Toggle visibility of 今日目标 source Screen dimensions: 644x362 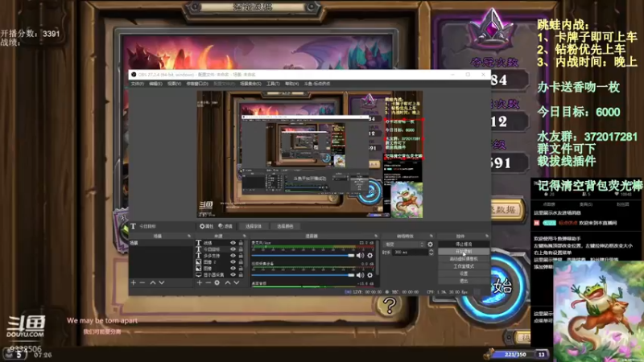[x=233, y=249]
